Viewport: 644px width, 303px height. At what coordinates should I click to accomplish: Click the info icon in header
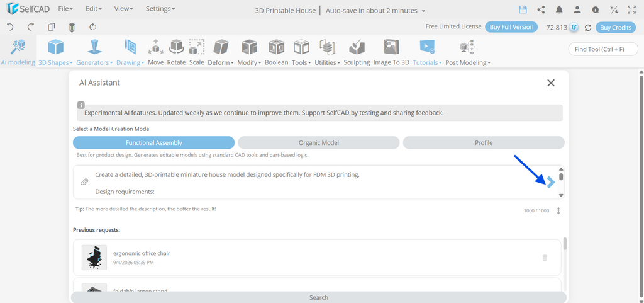click(x=595, y=9)
